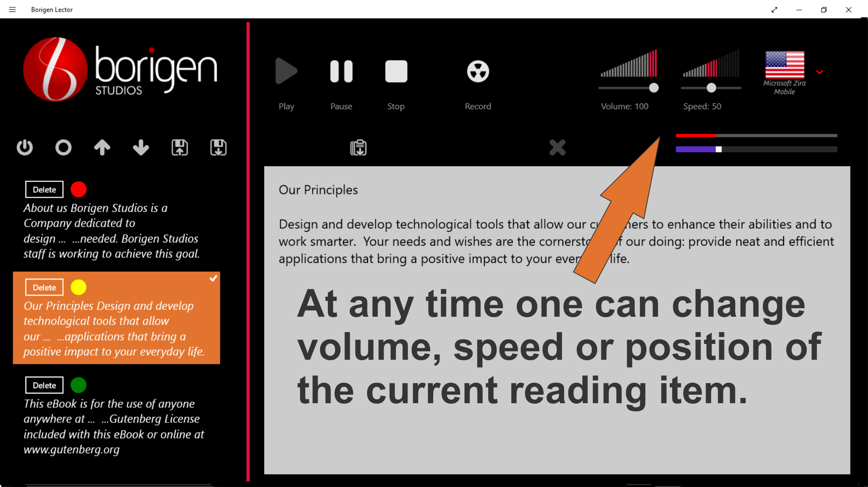The height and width of the screenshot is (487, 868).
Task: Delete the eBook Gutenberg reading item
Action: 44,385
